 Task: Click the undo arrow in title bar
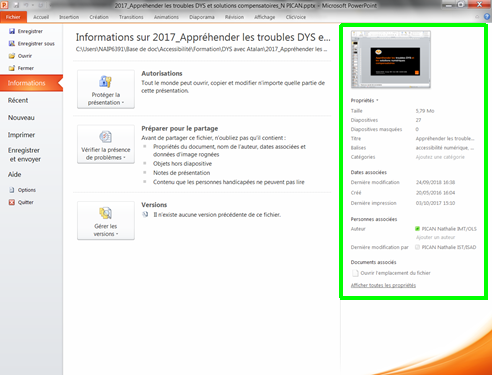[26, 5]
